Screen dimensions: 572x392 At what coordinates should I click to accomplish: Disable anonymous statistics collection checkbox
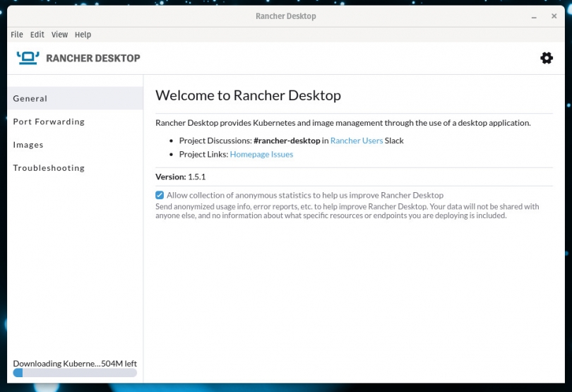(160, 195)
